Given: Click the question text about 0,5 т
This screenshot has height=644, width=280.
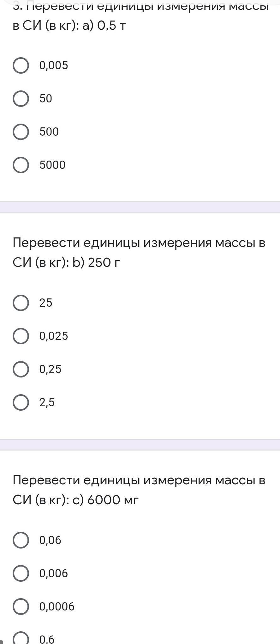Looking at the screenshot, I should tap(69, 26).
